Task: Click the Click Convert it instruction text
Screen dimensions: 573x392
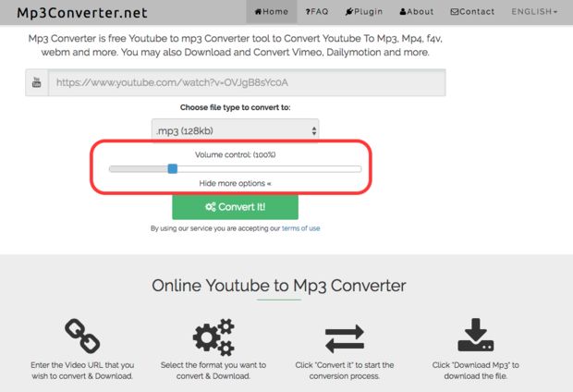Action: [345, 371]
